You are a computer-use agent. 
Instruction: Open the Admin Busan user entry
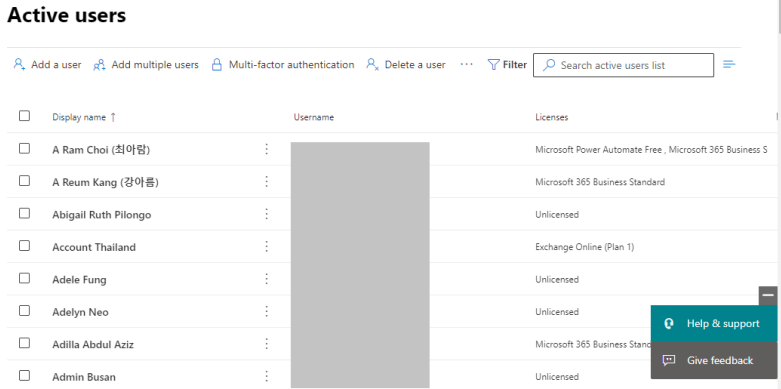pos(84,377)
